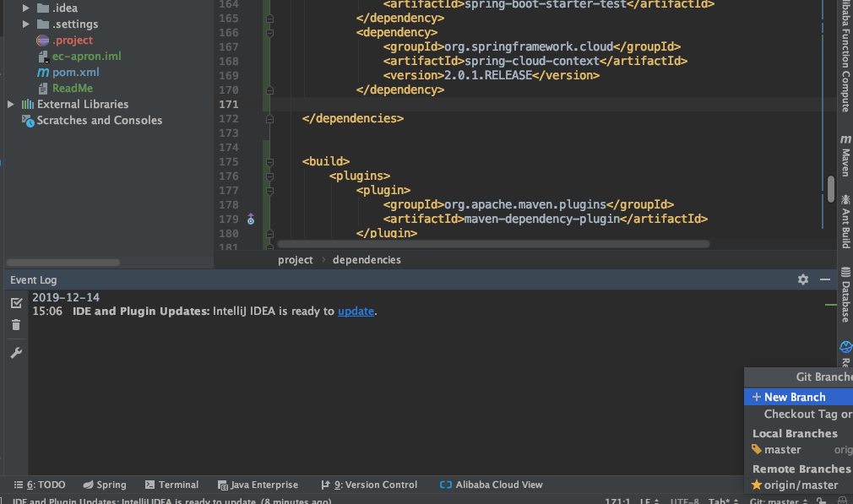The height and width of the screenshot is (504, 853).
Task: Toggle the Terminal tool window
Action: coord(171,484)
